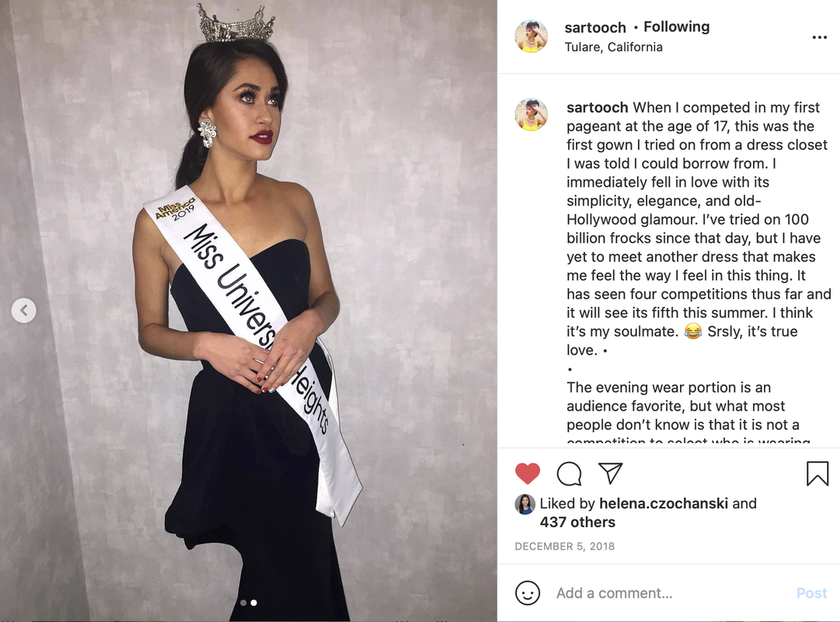Click the December 5, 2018 timestamp
Viewport: 840px width, 622px height.
(565, 547)
